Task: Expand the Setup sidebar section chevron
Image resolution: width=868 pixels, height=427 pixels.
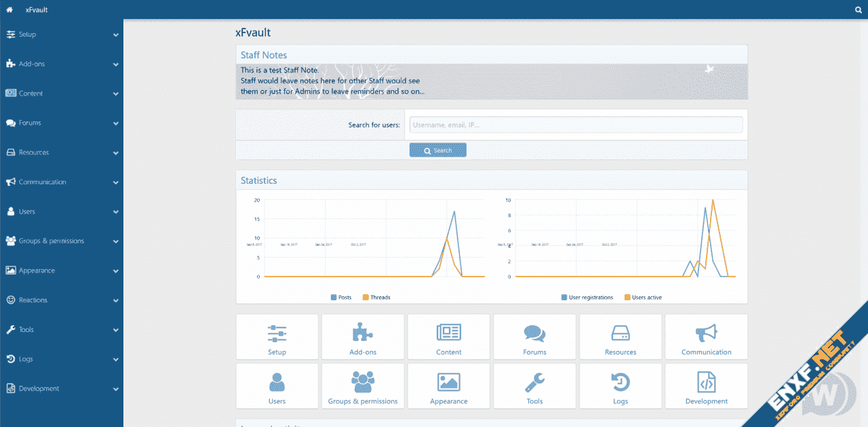Action: coord(116,35)
